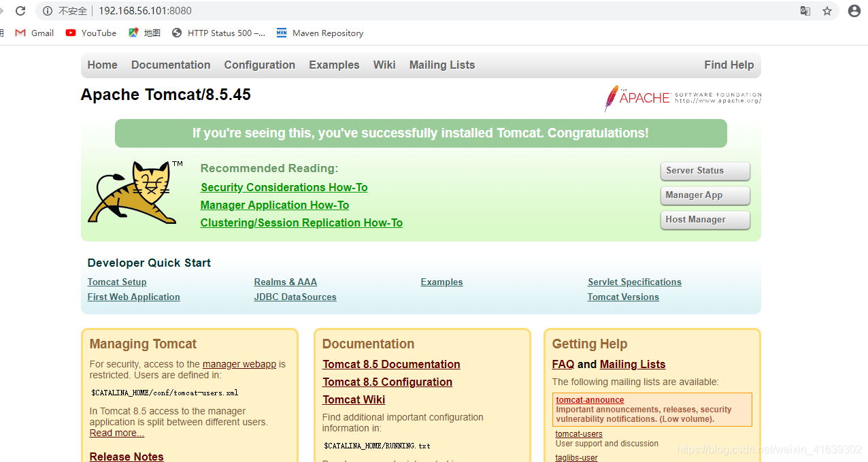The width and height of the screenshot is (868, 462).
Task: Open the Tomcat Wiki link
Action: [354, 400]
